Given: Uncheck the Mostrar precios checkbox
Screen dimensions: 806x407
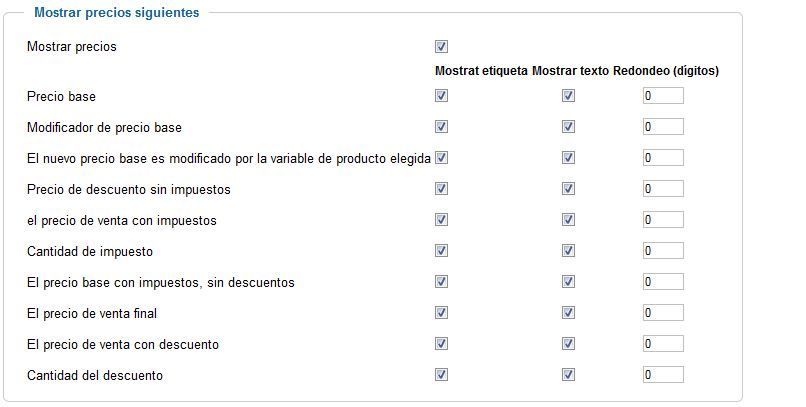Looking at the screenshot, I should tap(441, 47).
